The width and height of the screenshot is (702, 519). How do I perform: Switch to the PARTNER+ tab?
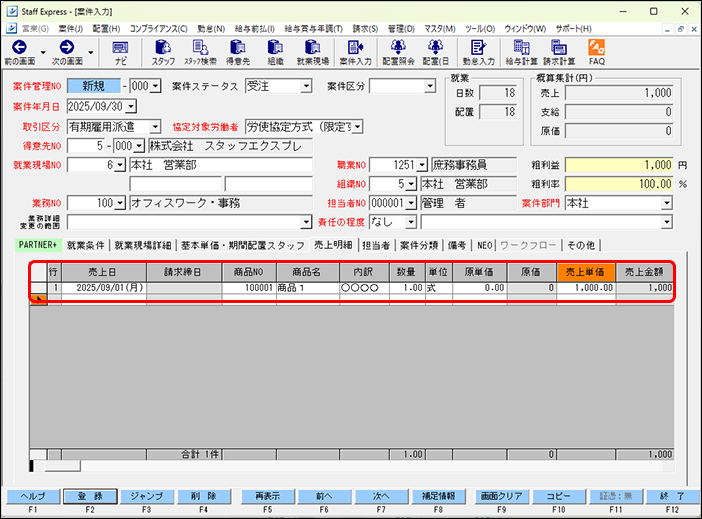pos(38,245)
